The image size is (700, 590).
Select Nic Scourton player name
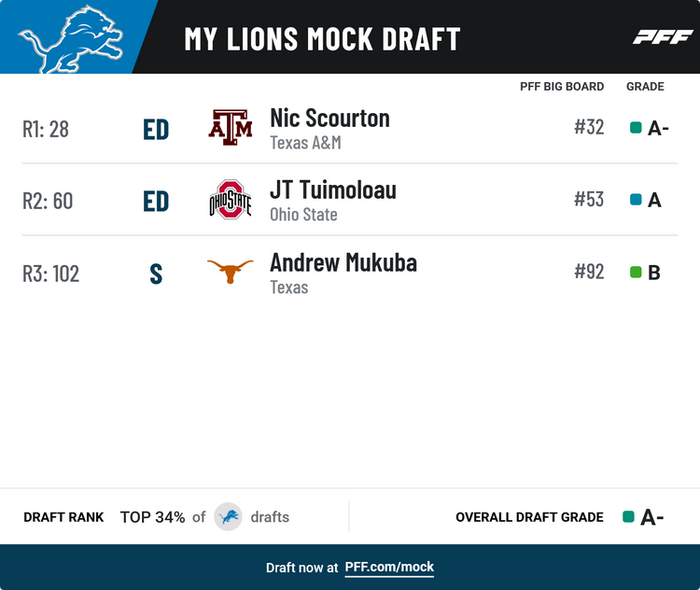(329, 118)
